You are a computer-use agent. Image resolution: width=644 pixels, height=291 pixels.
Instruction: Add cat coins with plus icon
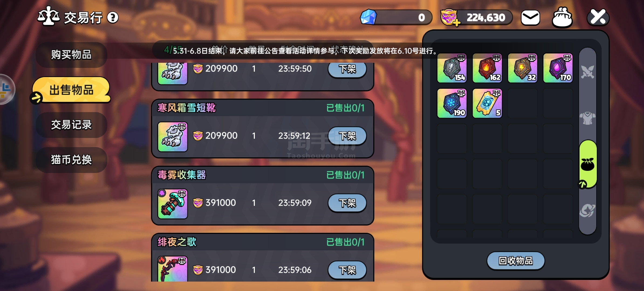(x=456, y=23)
